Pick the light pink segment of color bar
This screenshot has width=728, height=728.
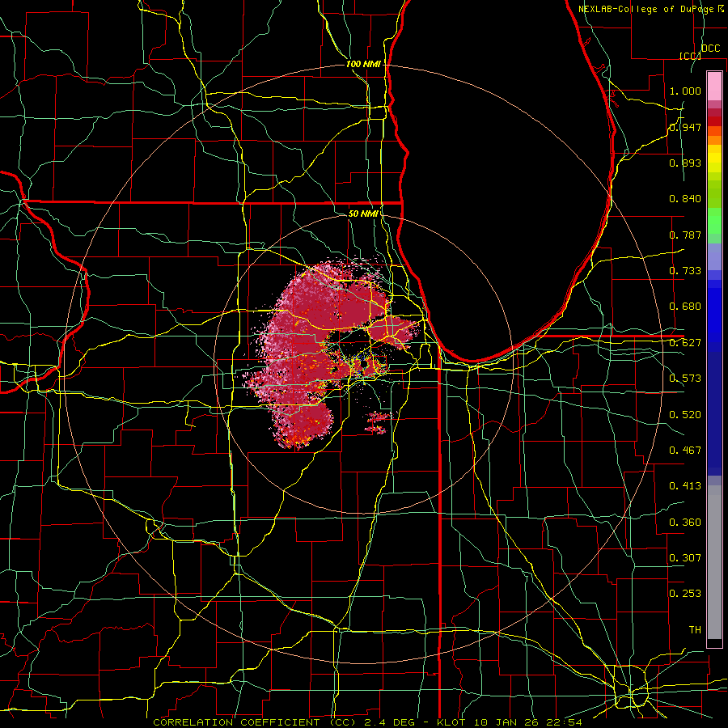714,86
